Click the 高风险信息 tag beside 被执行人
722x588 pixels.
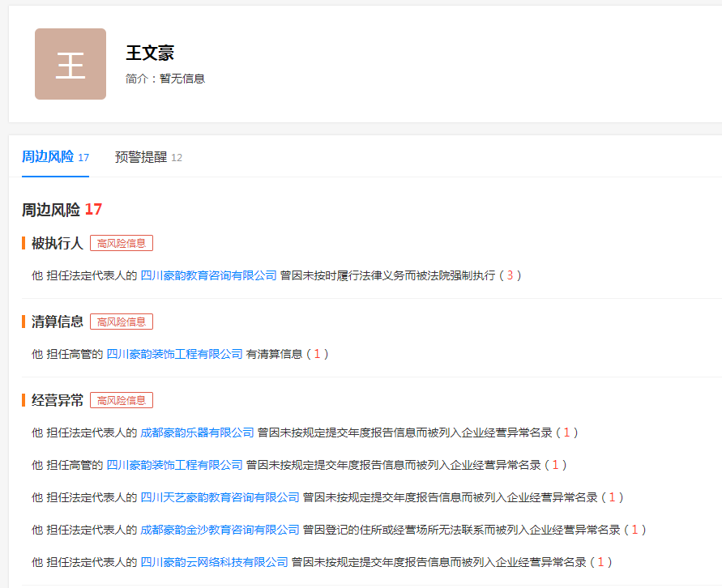[x=122, y=244]
